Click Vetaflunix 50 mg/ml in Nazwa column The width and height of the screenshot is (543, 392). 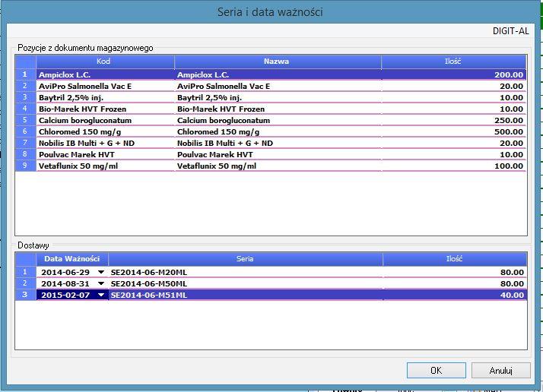tap(278, 166)
